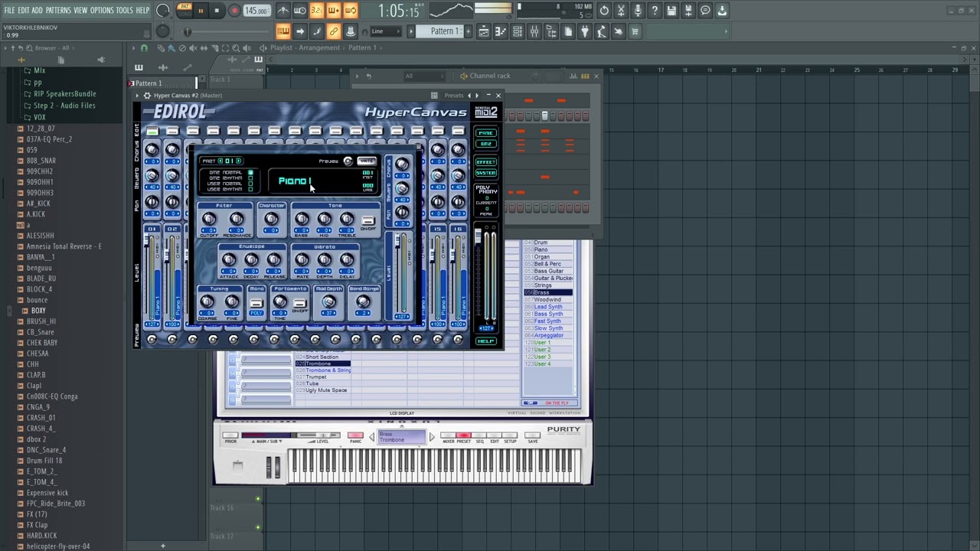This screenshot has width=980, height=551.
Task: Toggle Tone ON/OFF switch
Action: coord(368,220)
